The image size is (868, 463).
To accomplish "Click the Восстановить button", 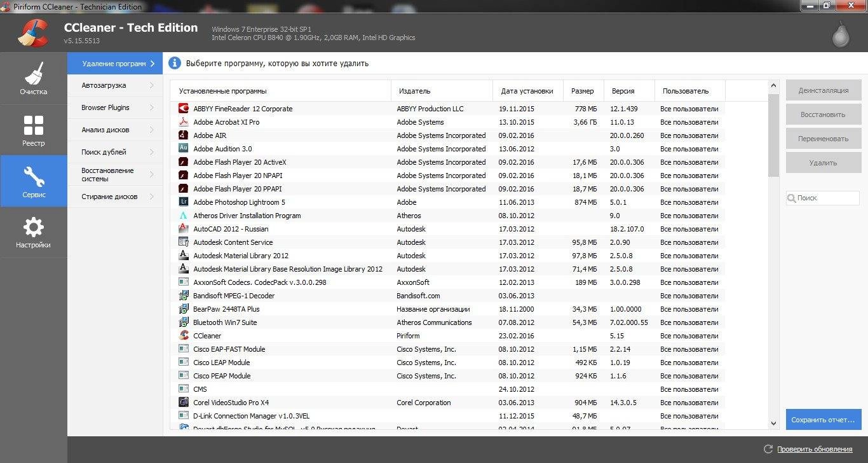I will click(x=824, y=114).
